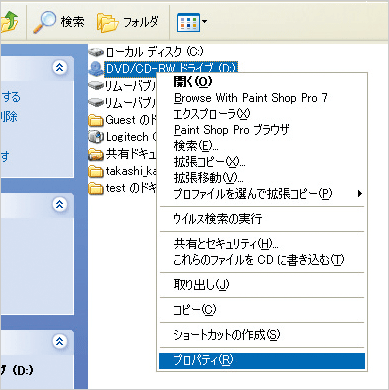Screen dimensions: 389x390
Task: Select the Logitech device entry
Action: click(x=123, y=137)
